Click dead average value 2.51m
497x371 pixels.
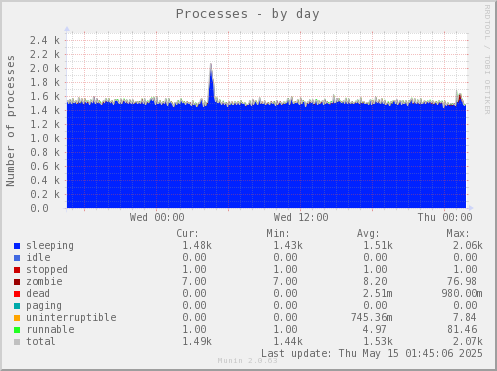pyautogui.click(x=378, y=293)
